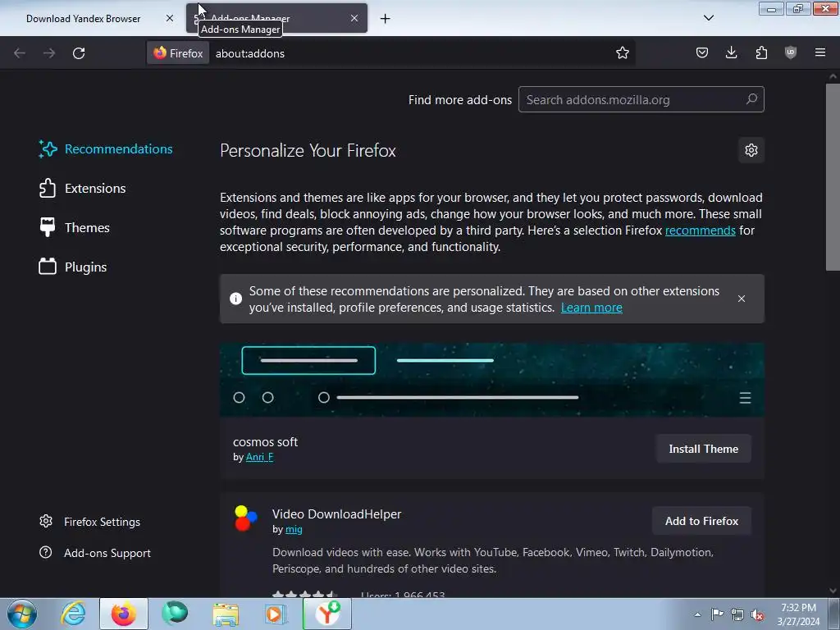840x630 pixels.
Task: Click Learn more in the notice
Action: [x=591, y=308]
